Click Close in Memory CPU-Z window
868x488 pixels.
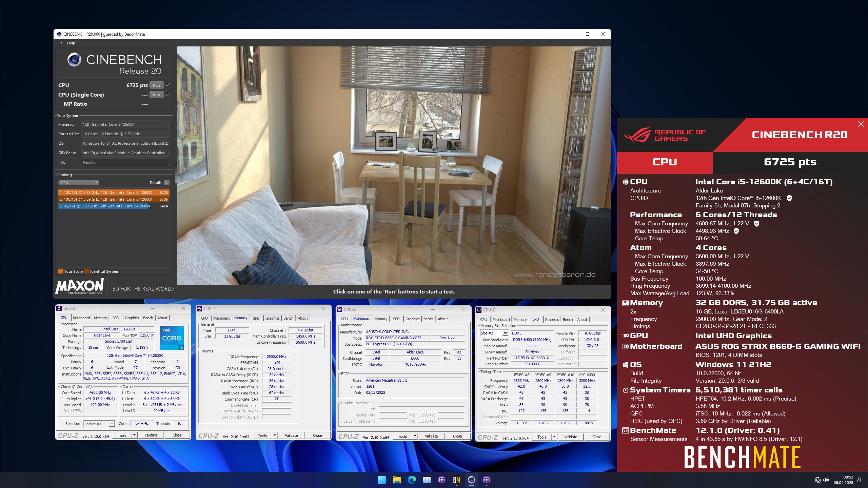pyautogui.click(x=317, y=435)
